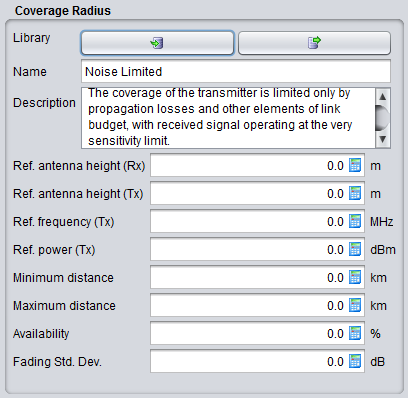Image resolution: width=408 pixels, height=398 pixels.
Task: Click the Description scrollbar thumb
Action: point(383,118)
